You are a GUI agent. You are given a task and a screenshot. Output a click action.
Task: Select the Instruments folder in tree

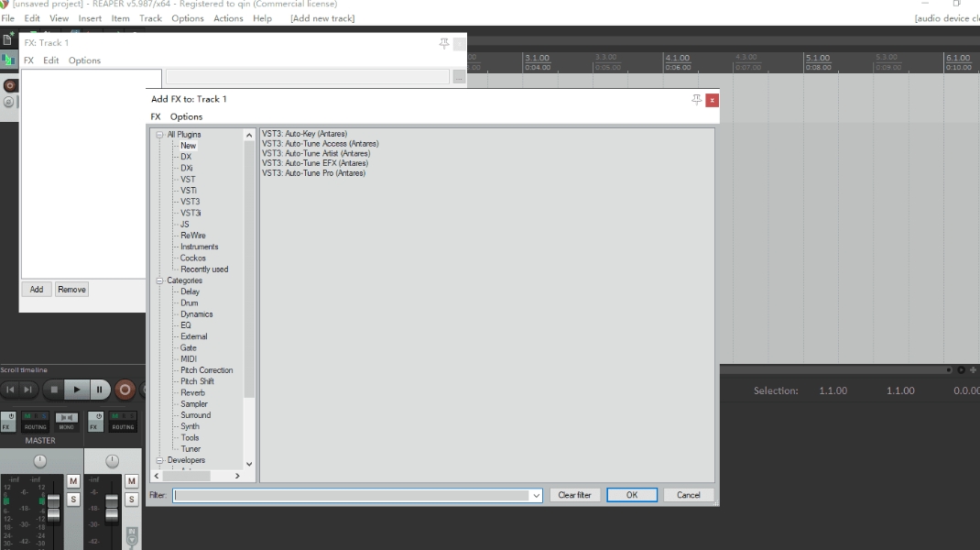[200, 247]
